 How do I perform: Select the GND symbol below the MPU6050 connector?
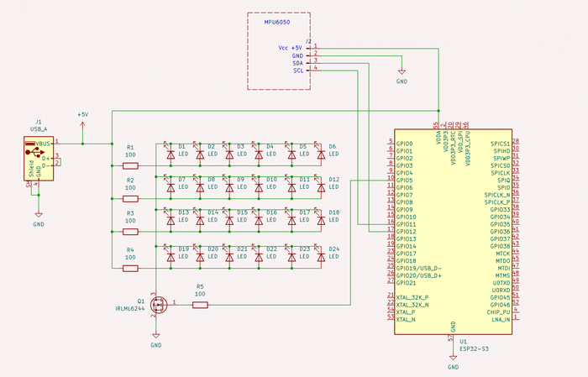pyautogui.click(x=402, y=71)
